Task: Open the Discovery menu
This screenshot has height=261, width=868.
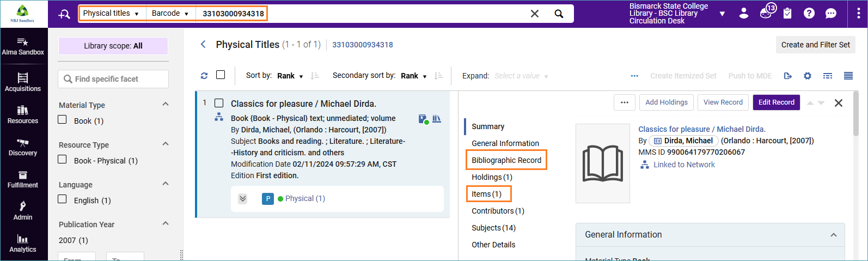Action: (x=23, y=147)
